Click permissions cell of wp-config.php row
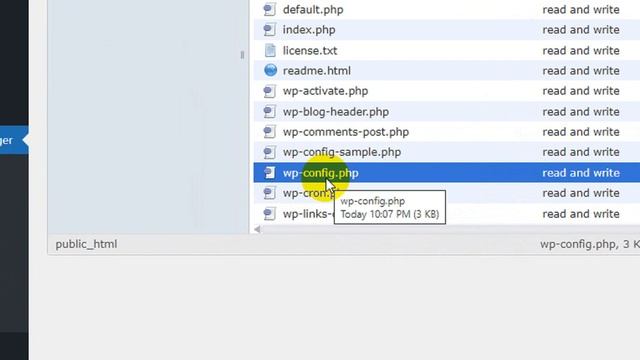The image size is (640, 360). [x=581, y=173]
